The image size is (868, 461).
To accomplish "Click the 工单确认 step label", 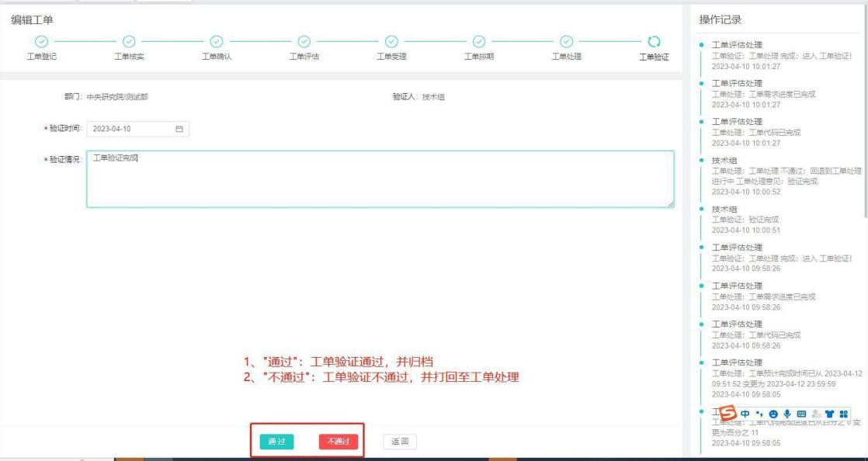I will tap(217, 56).
